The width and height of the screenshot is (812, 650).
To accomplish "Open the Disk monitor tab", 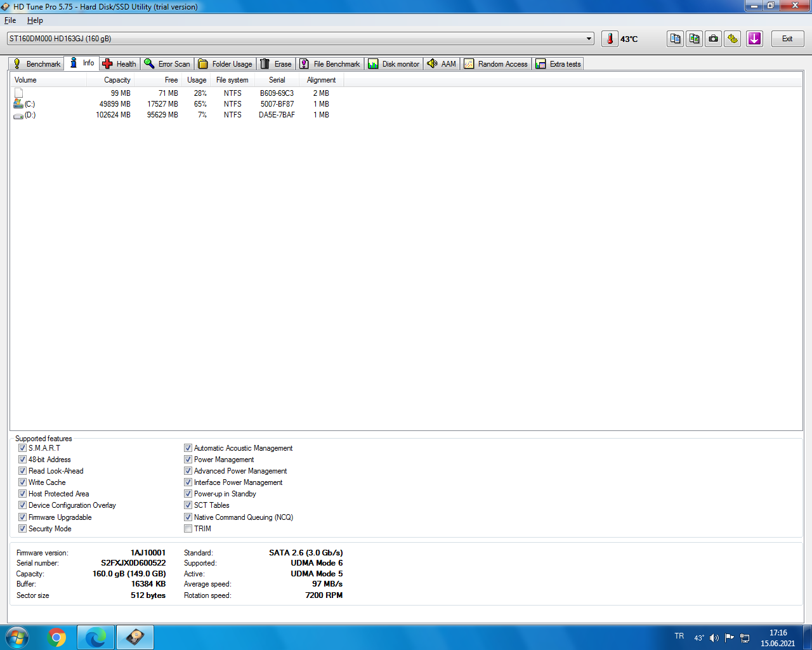I will pyautogui.click(x=394, y=64).
